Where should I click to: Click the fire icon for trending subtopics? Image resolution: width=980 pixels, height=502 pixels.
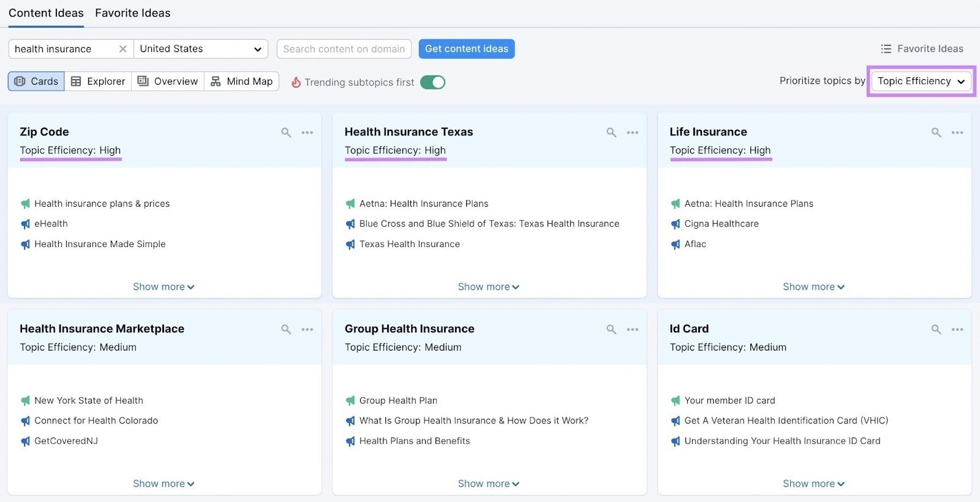(296, 82)
